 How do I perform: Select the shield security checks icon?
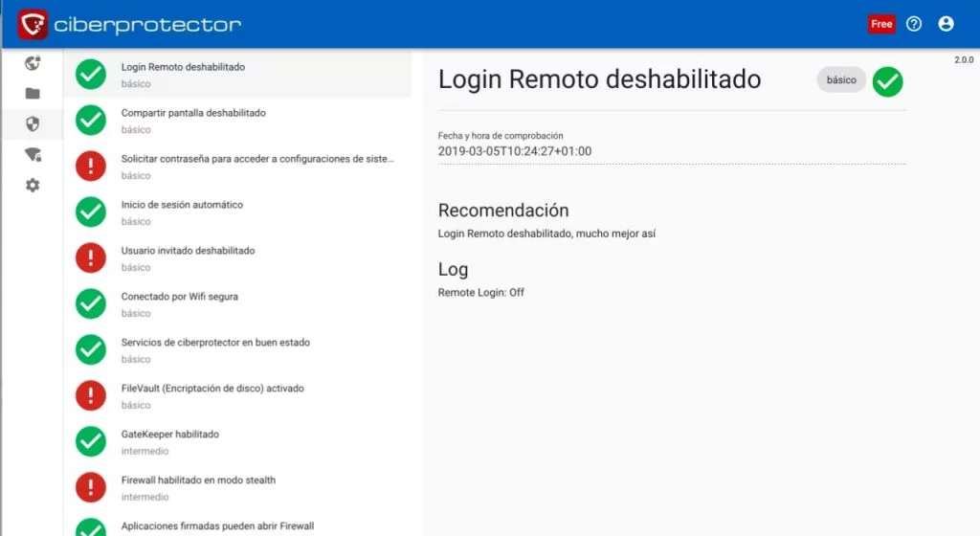click(33, 124)
